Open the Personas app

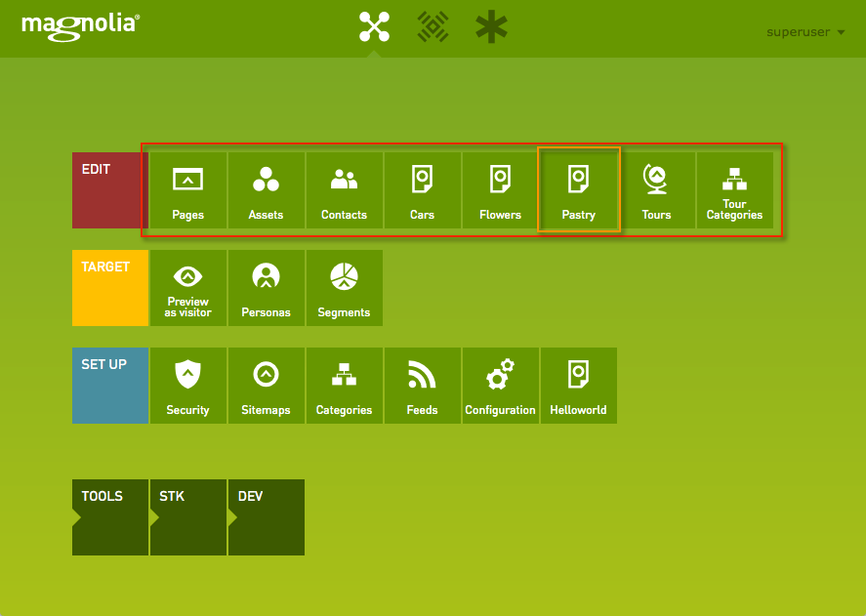[x=266, y=288]
